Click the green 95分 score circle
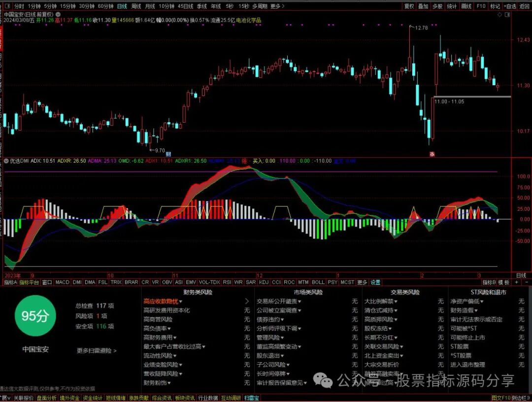This screenshot has width=532, height=402. click(x=35, y=316)
